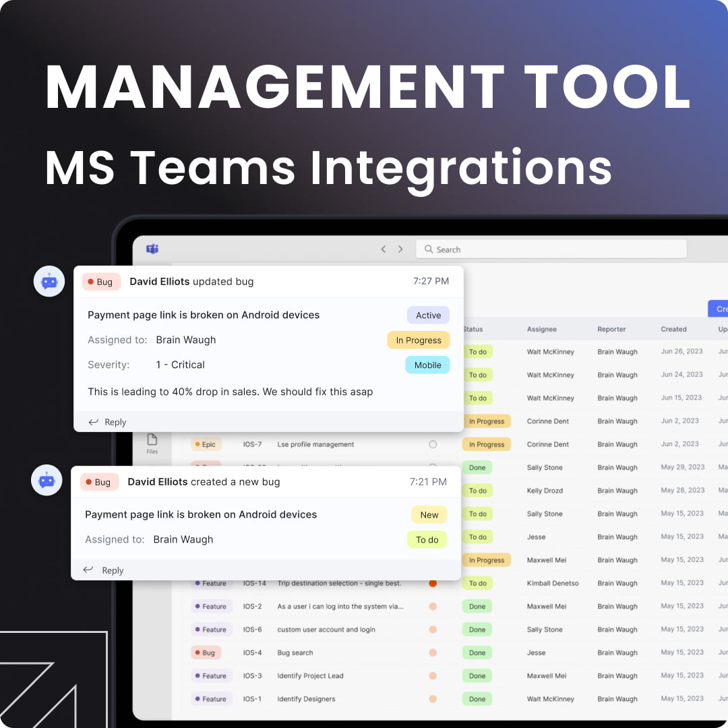Change the Done status on the IOS-1 Identify Designers row
728x728 pixels.
[x=477, y=698]
